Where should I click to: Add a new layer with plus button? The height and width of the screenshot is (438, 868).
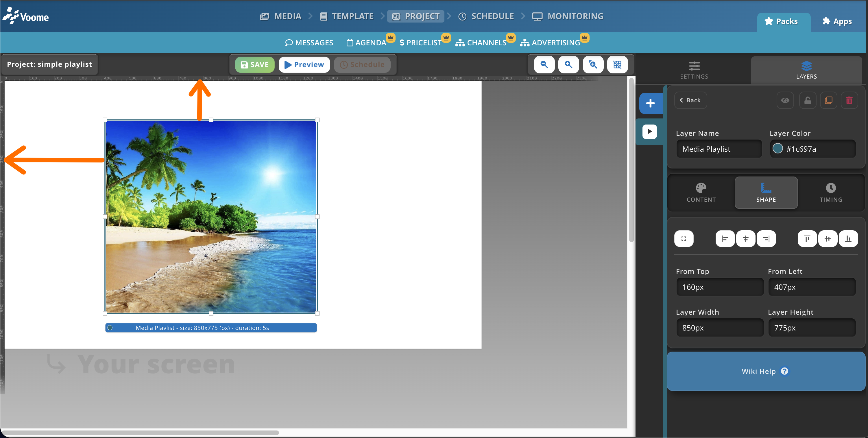(x=651, y=103)
